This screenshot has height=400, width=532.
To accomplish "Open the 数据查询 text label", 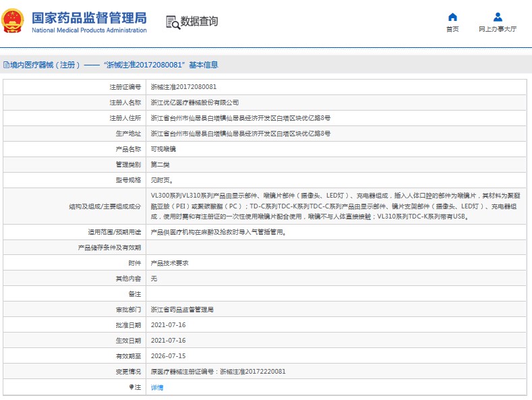I will [x=200, y=22].
